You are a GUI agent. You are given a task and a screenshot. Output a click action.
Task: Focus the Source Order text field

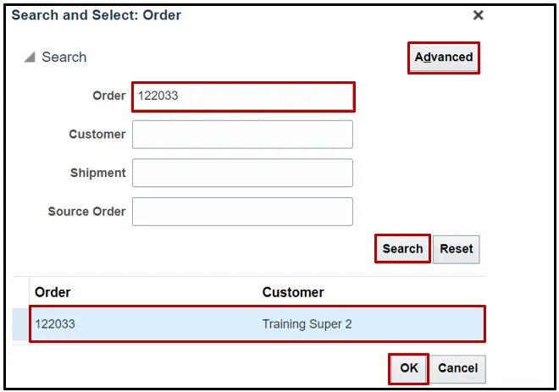[242, 212]
